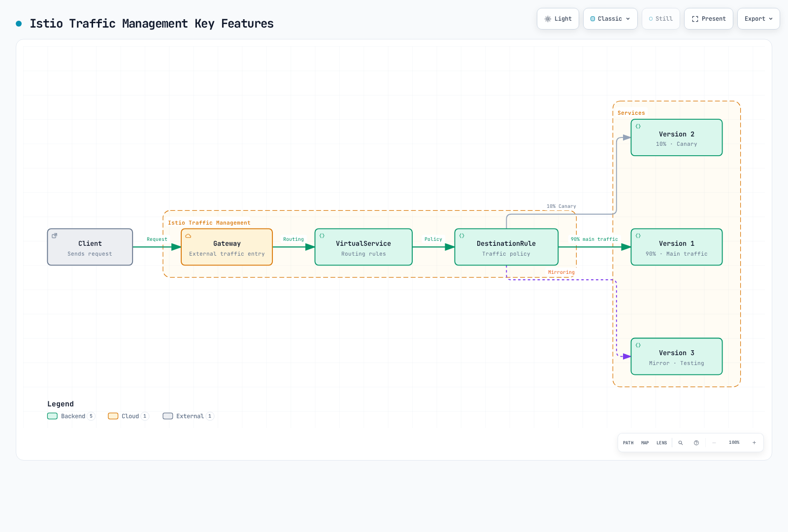Toggle the Light theme button
Viewport: 788px width, 532px height.
tap(558, 19)
